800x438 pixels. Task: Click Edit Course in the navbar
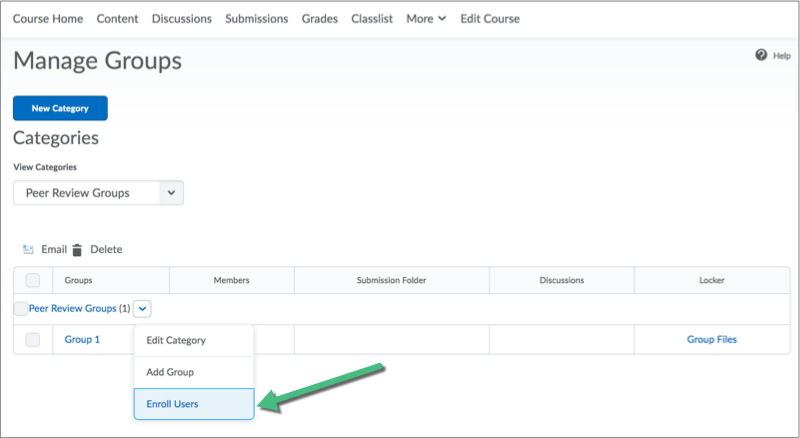[x=490, y=19]
